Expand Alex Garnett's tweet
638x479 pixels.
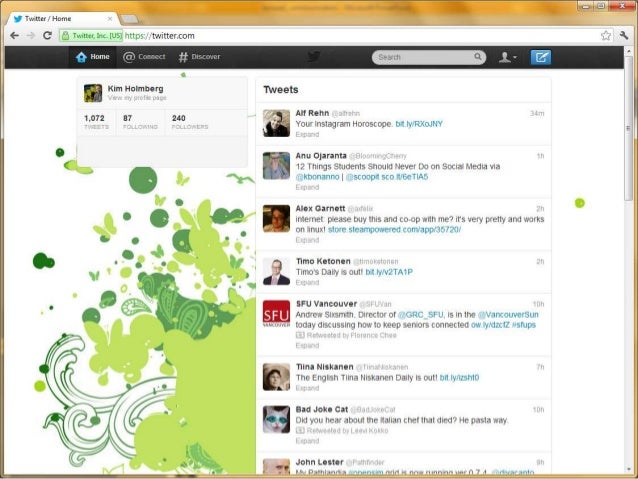[x=307, y=240]
